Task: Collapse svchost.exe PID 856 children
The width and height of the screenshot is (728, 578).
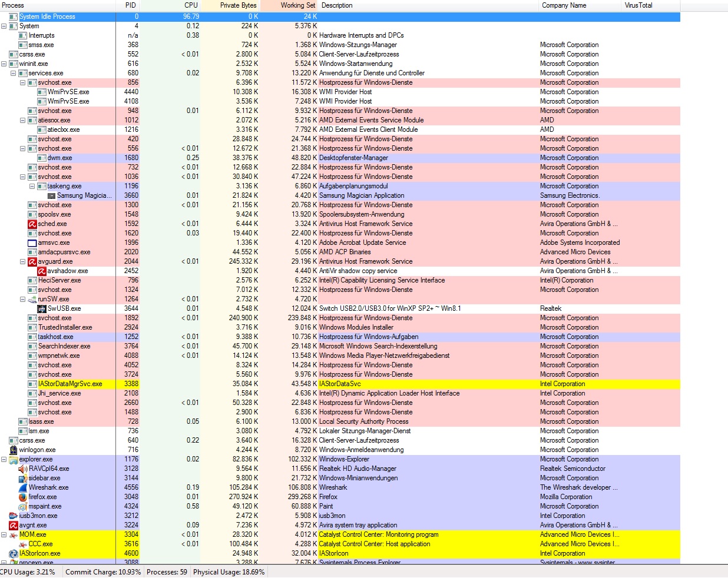Action: point(23,82)
